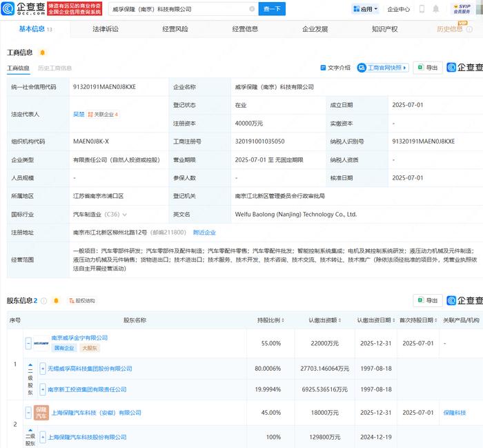Switch to 历史信息 VIP tab
Screen dimensions: 483x448
tap(450, 29)
